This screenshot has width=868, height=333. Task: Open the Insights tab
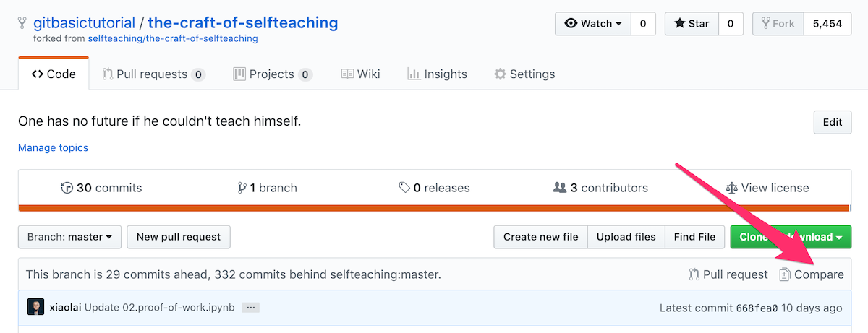[437, 74]
